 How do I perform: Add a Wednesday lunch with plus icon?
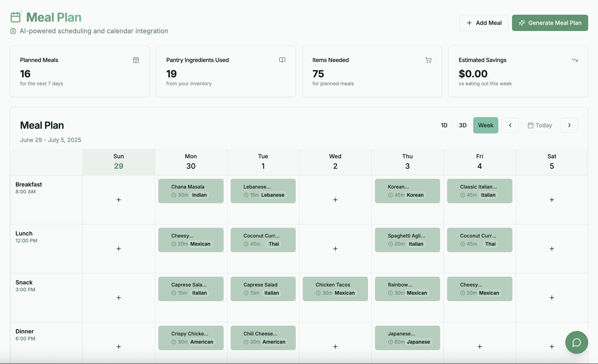click(x=335, y=249)
